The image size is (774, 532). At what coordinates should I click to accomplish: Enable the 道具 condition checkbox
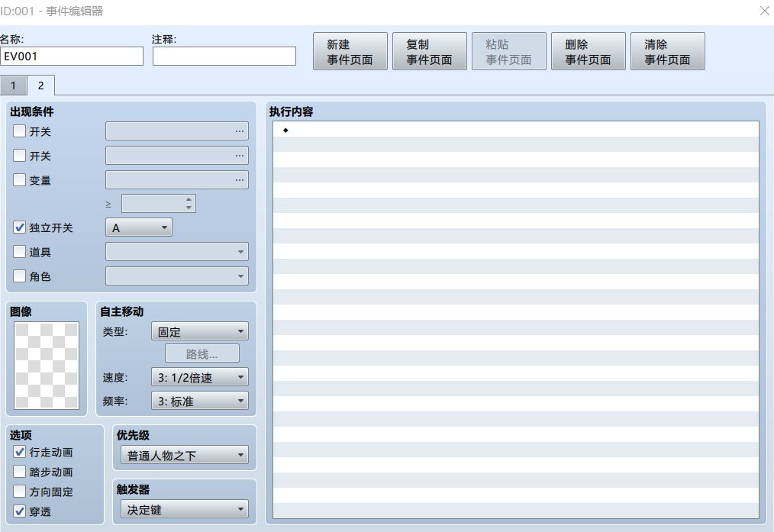click(x=19, y=252)
